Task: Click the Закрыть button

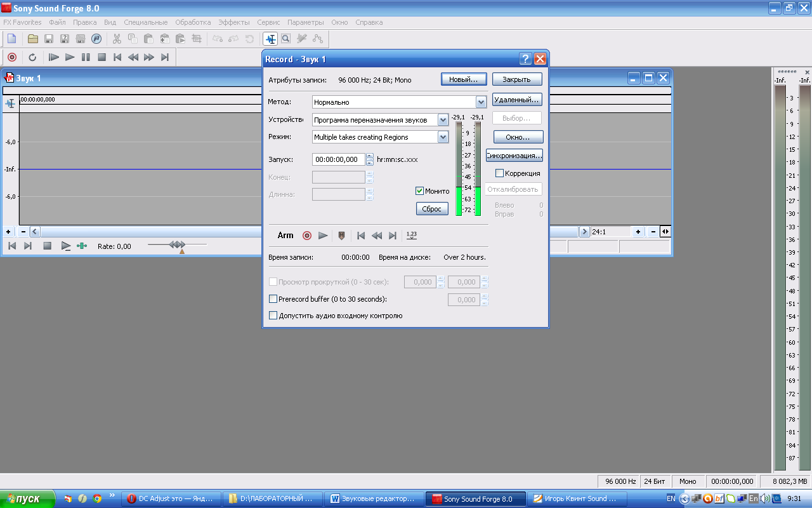Action: point(516,79)
